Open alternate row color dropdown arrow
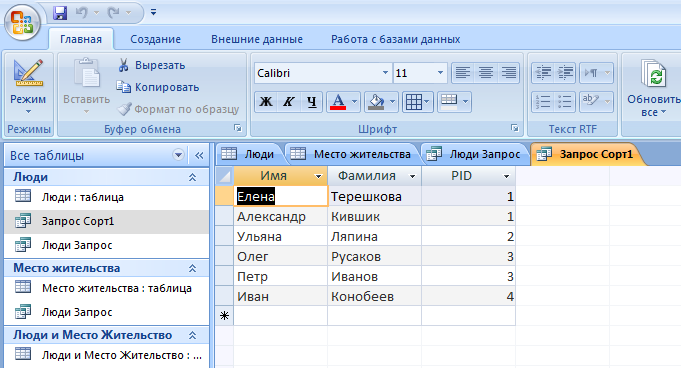The image size is (681, 368). click(466, 102)
